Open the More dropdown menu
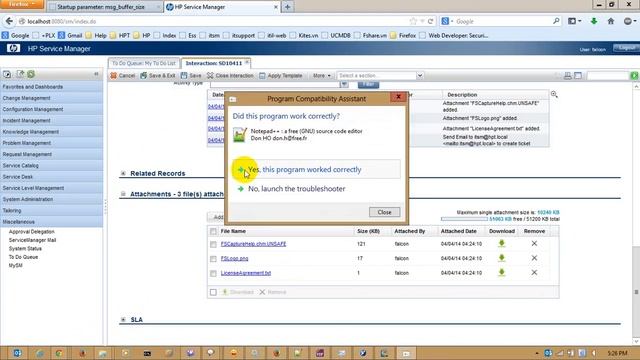 click(322, 76)
